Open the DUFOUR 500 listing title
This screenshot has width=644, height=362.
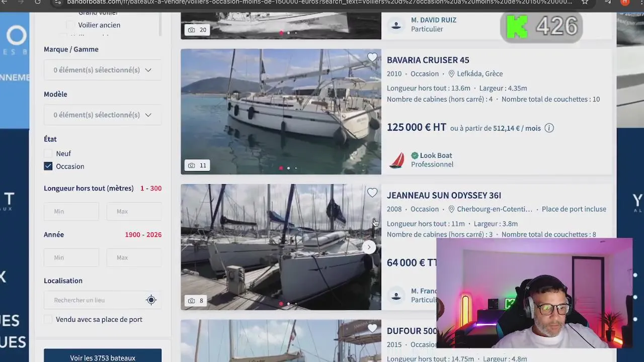412,331
